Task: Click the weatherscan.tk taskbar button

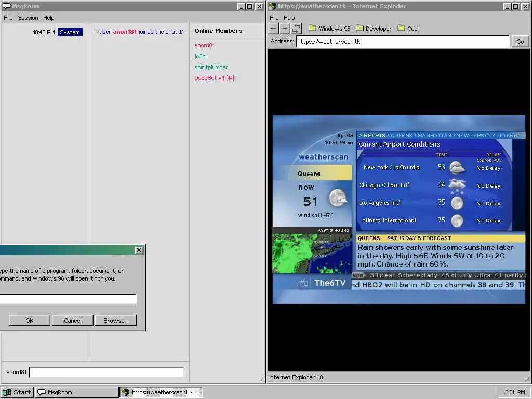Action: tap(162, 392)
